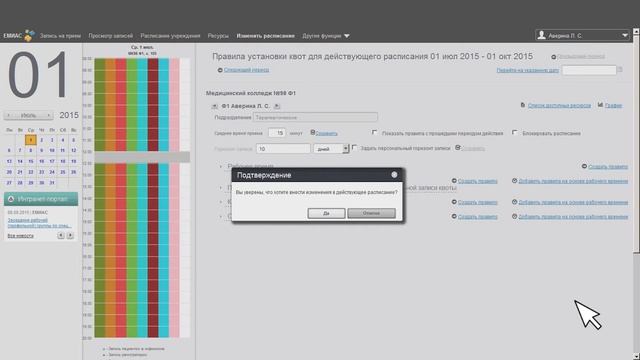Close the Подтверждение dialog with round button

click(394, 175)
